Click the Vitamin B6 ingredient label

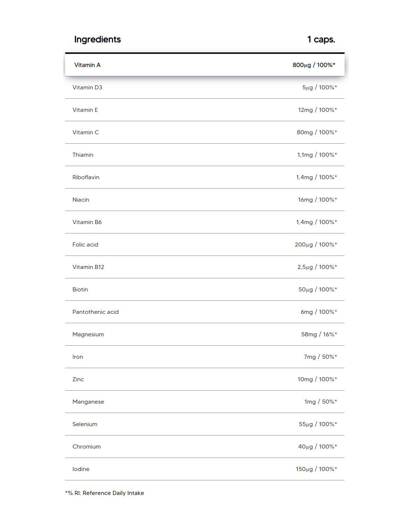(87, 222)
